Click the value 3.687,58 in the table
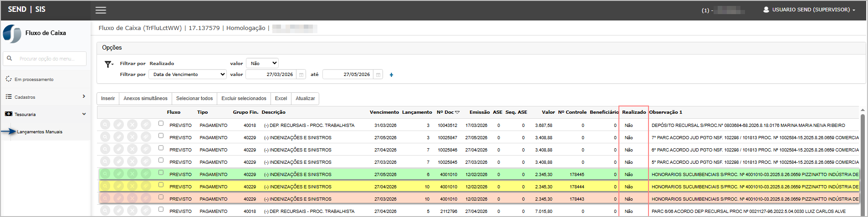This screenshot has width=868, height=217. [544, 126]
